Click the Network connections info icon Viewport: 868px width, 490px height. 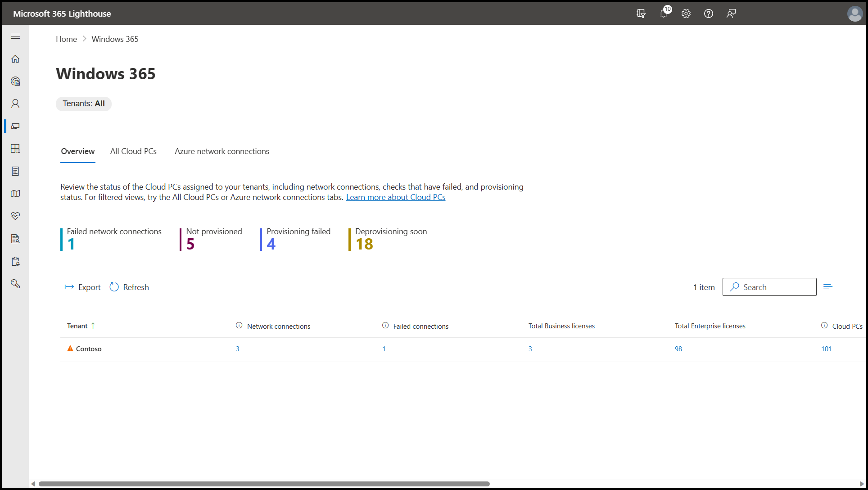point(239,326)
